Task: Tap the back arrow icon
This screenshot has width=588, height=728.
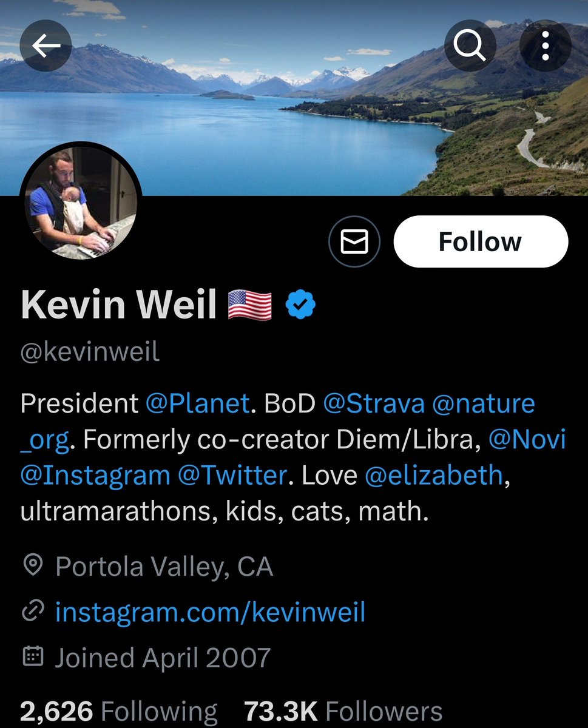Action: tap(46, 47)
